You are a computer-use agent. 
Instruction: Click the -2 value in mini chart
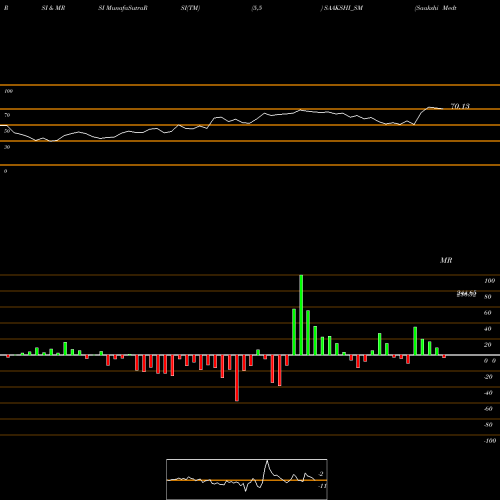click(321, 474)
